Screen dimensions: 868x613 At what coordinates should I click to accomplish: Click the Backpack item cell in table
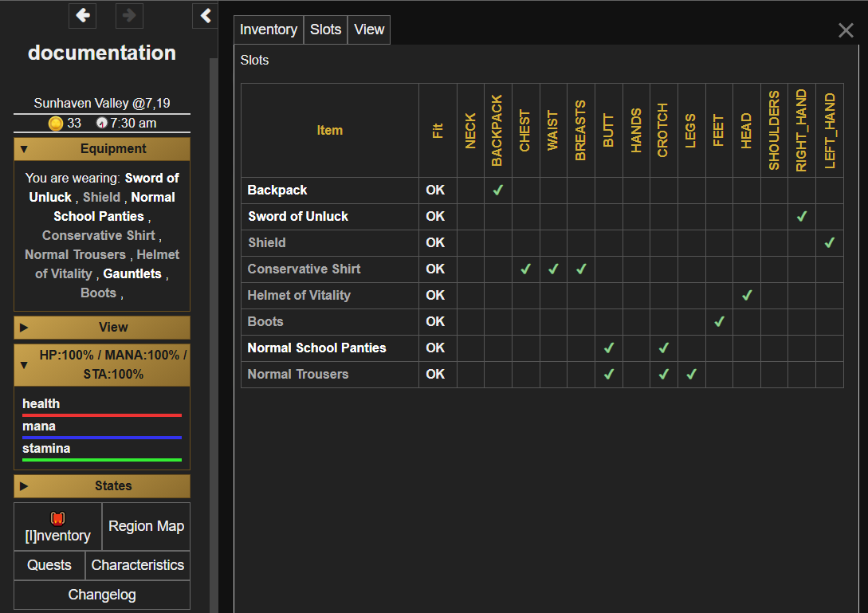click(330, 190)
